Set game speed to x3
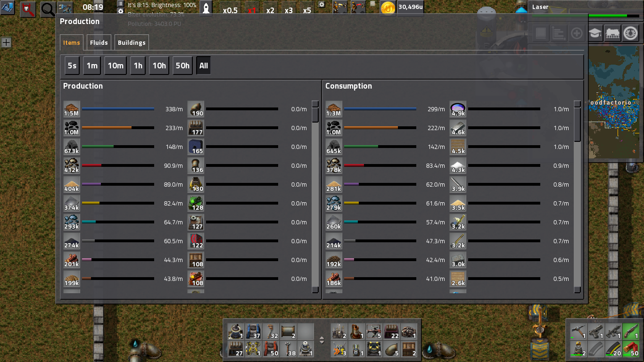Viewport: 644px width, 362px height. [x=289, y=10]
